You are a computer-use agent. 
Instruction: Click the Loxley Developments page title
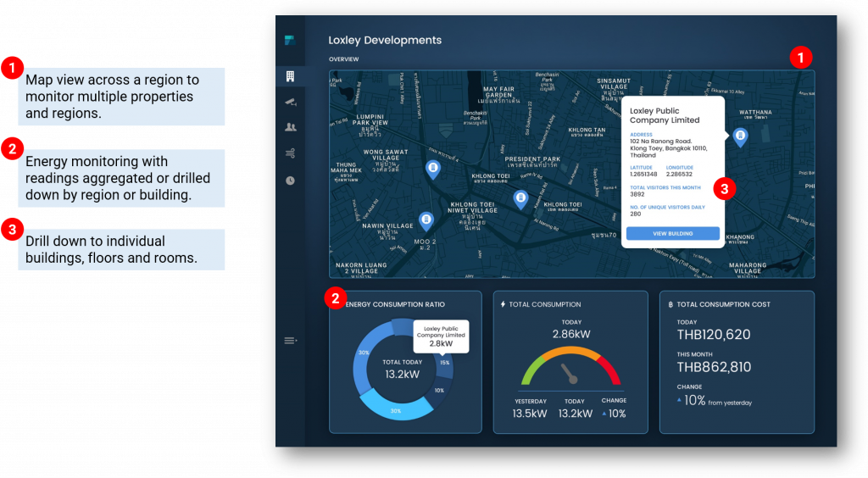385,41
